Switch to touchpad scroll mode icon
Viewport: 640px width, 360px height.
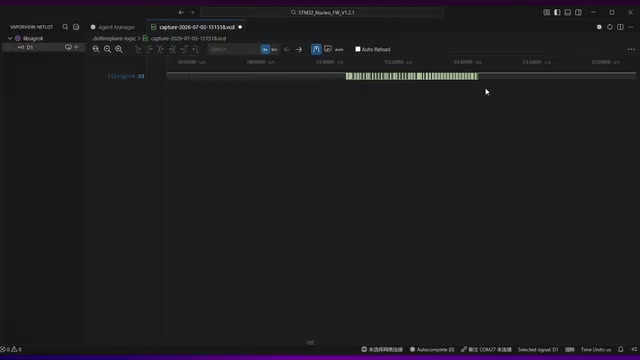point(328,49)
